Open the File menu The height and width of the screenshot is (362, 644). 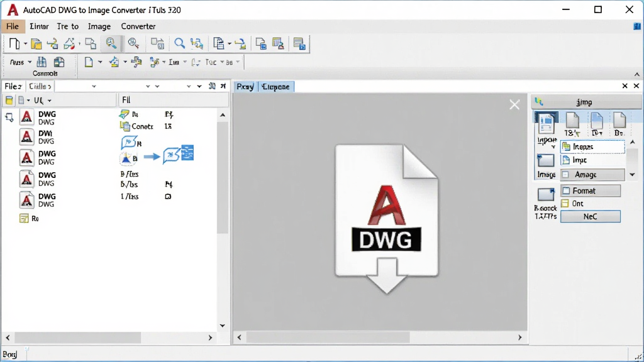13,26
